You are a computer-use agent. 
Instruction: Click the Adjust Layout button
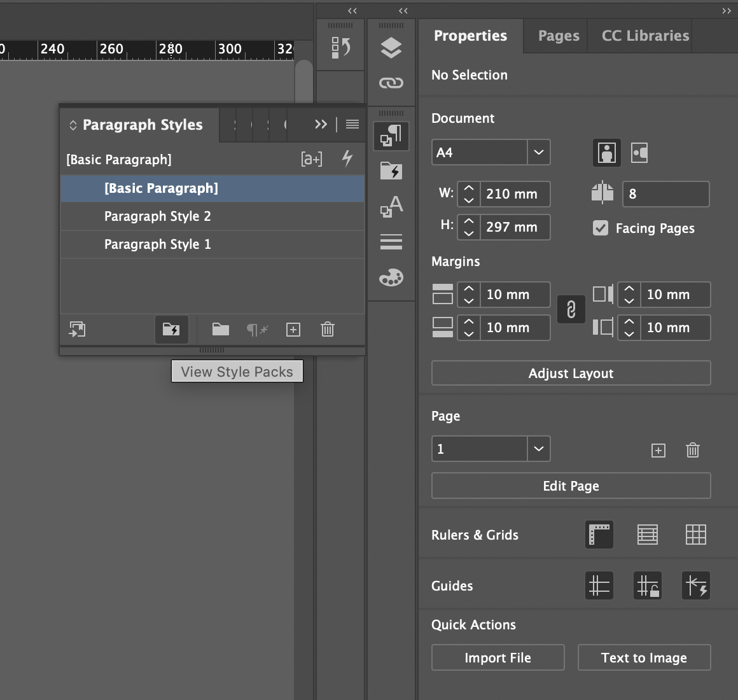[x=571, y=374]
